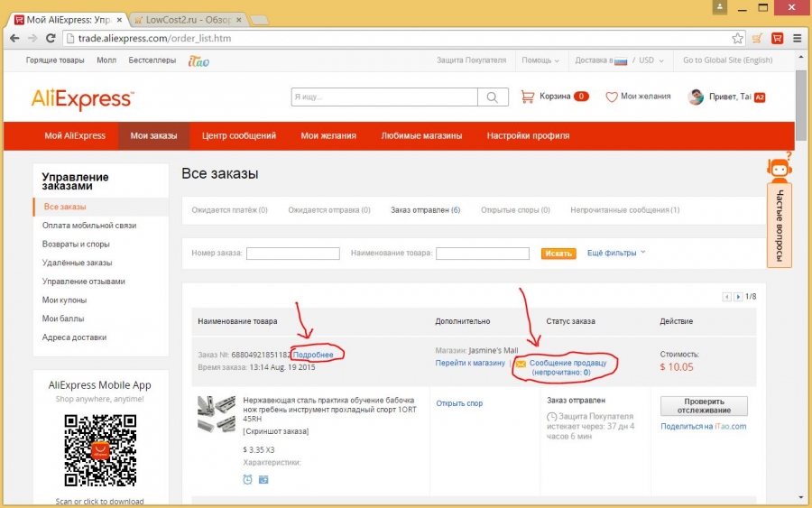Click the orange Искать button
The image size is (812, 508).
coord(558,254)
